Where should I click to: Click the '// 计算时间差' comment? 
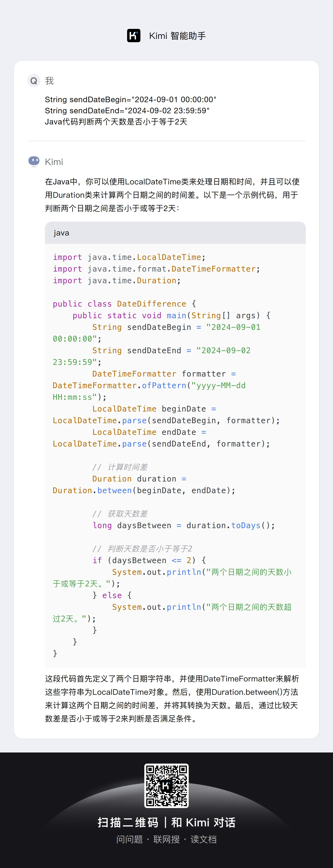click(120, 467)
